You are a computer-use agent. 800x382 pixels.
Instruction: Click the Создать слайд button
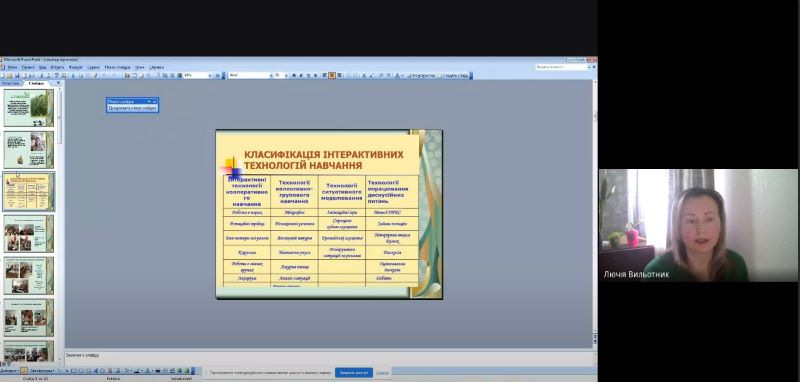click(453, 75)
